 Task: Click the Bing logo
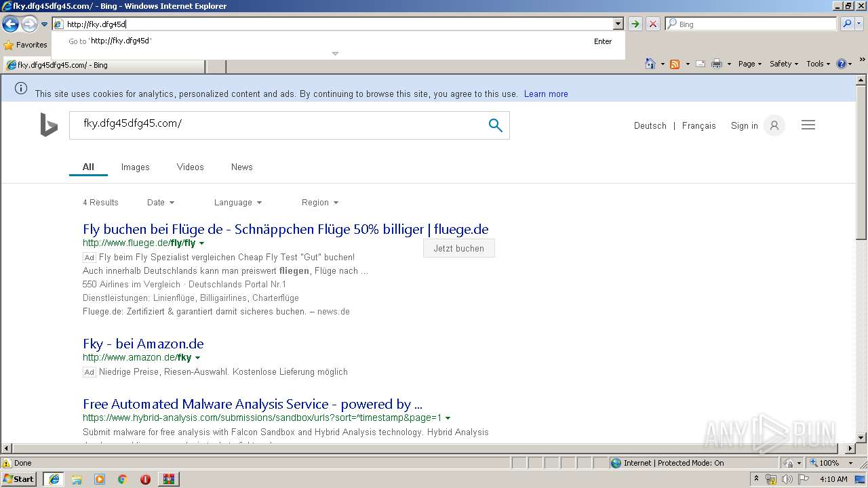click(49, 125)
